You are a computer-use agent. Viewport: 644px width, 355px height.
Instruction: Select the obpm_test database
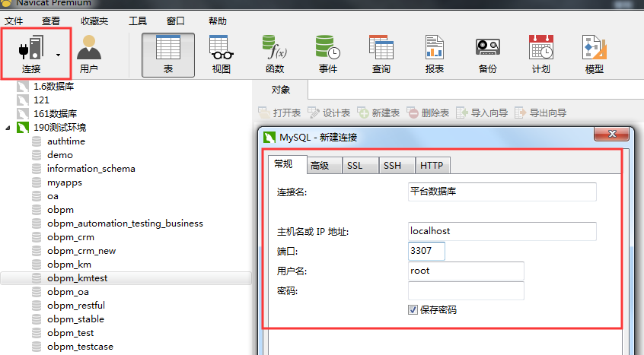[70, 333]
